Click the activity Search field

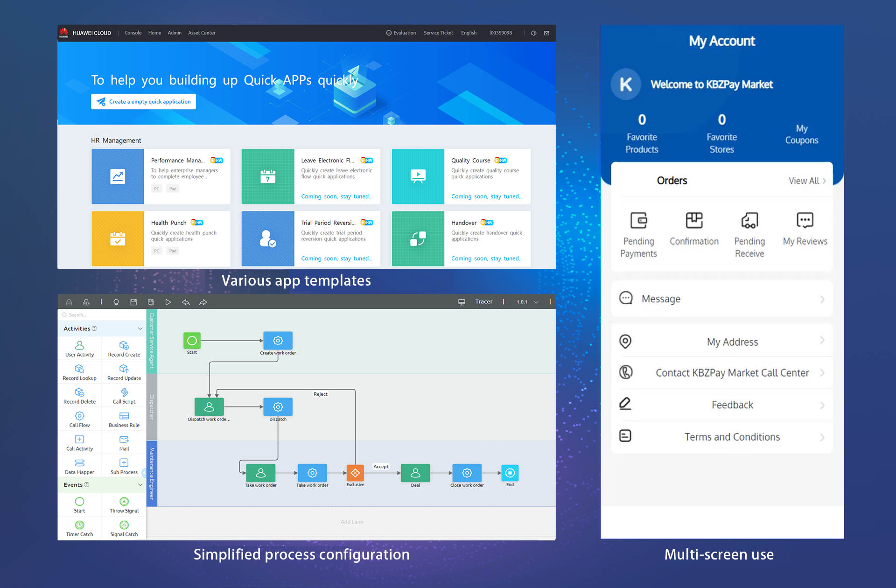[103, 315]
